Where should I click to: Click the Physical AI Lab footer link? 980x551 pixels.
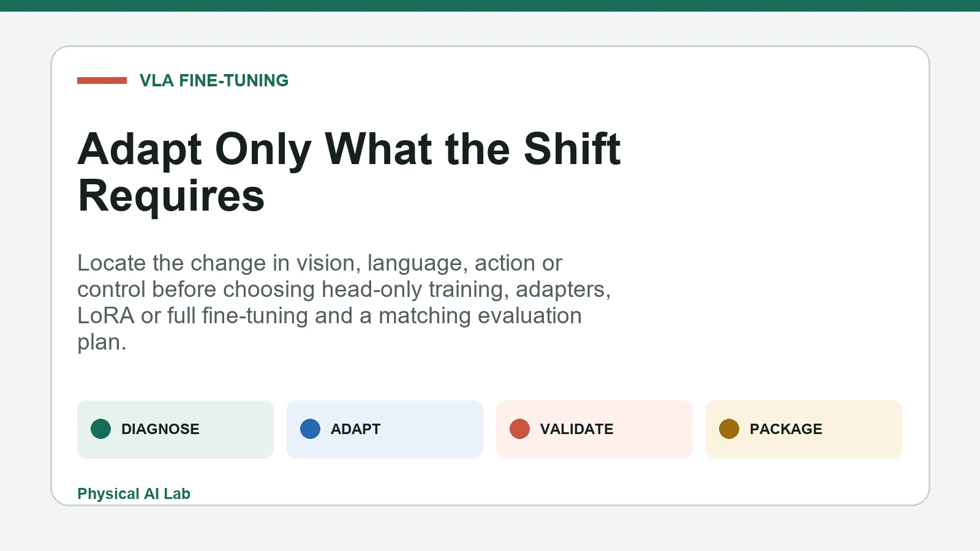point(134,493)
